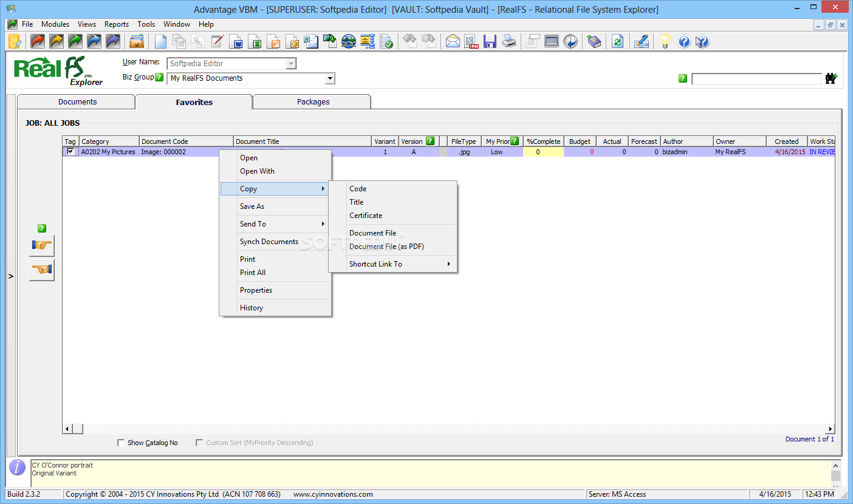Click the What's This cursor help icon
This screenshot has height=504, width=853.
coord(702,41)
